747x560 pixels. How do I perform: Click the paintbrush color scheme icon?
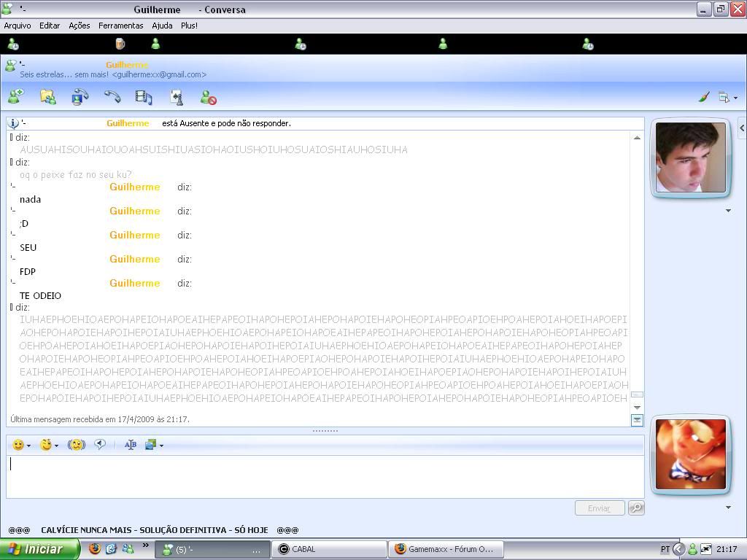tap(704, 96)
